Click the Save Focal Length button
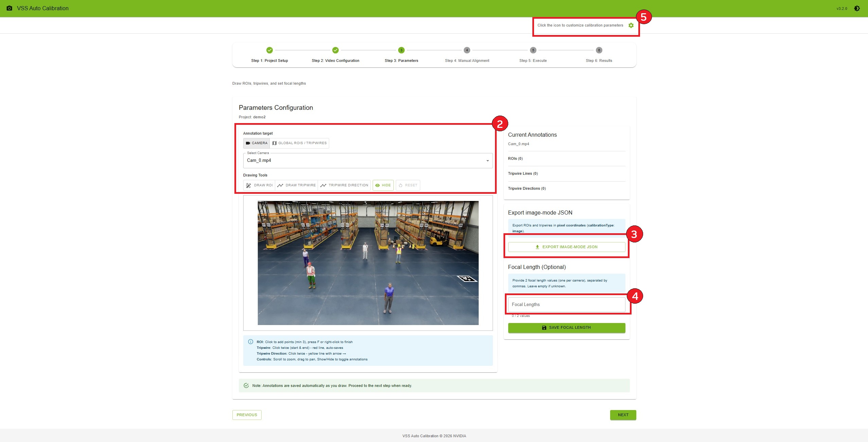The height and width of the screenshot is (442, 868). pos(566,328)
